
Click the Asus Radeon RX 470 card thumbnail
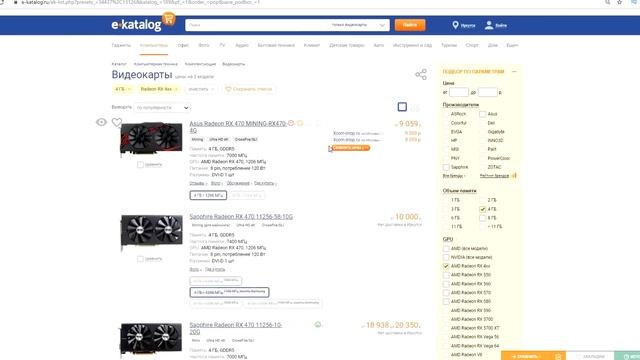151,139
